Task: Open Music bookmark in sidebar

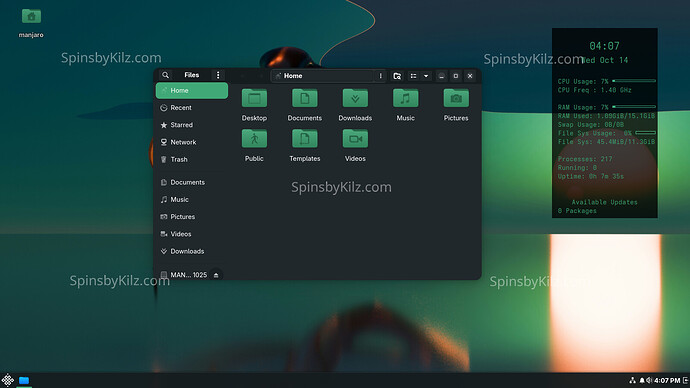Action: 192,199
